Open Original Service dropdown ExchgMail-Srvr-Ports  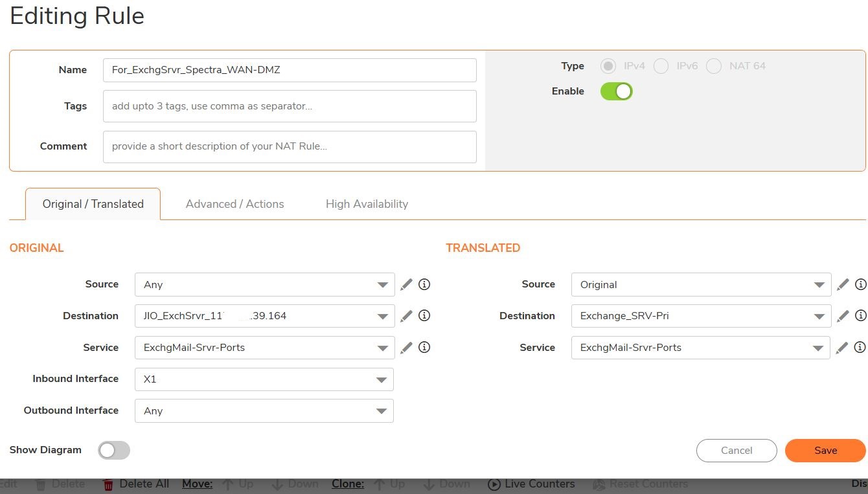click(x=264, y=348)
